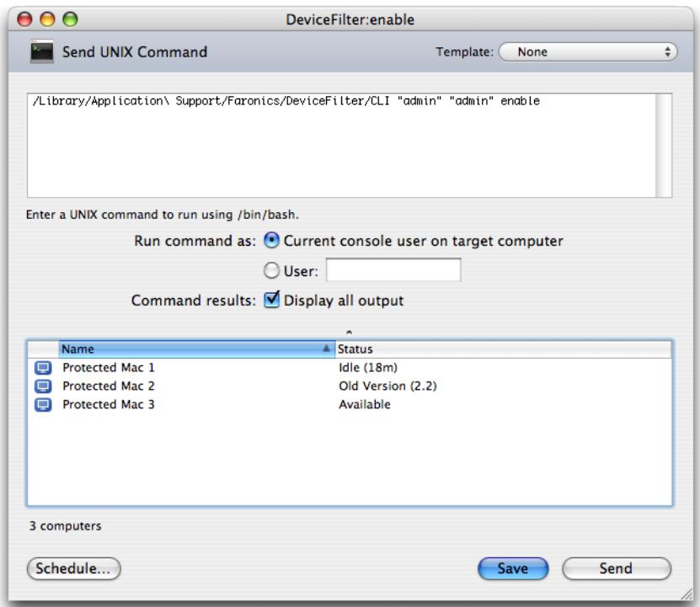Toggle the Display all output checkbox
700x607 pixels.
(x=271, y=300)
